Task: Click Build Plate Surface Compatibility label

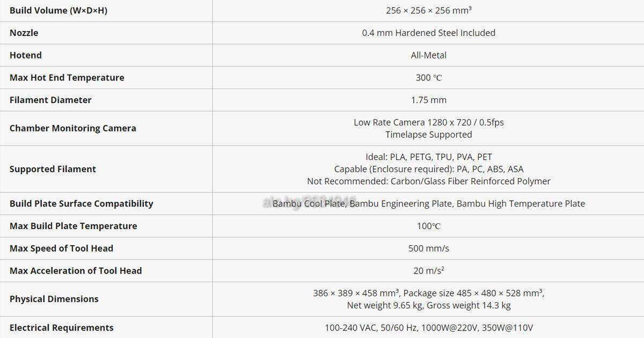Action: [x=82, y=204]
